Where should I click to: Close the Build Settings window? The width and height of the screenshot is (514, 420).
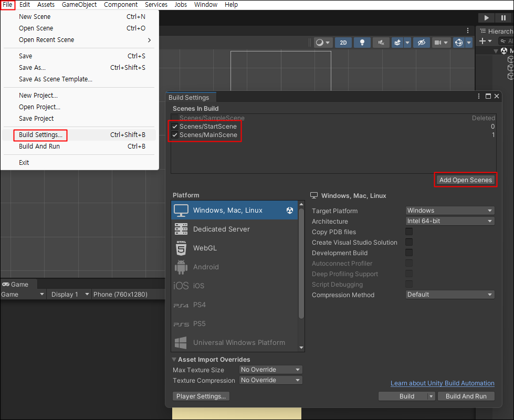coord(497,96)
